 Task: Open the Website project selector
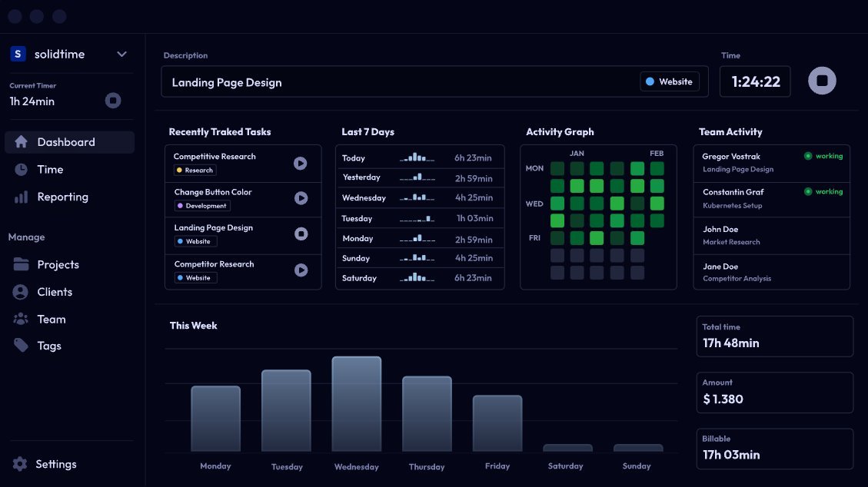(x=670, y=81)
